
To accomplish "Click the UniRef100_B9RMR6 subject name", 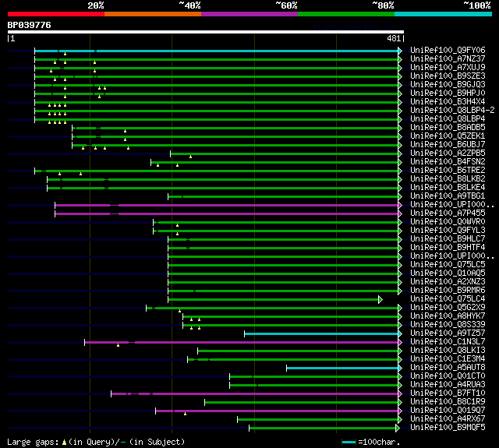I will (448, 291).
